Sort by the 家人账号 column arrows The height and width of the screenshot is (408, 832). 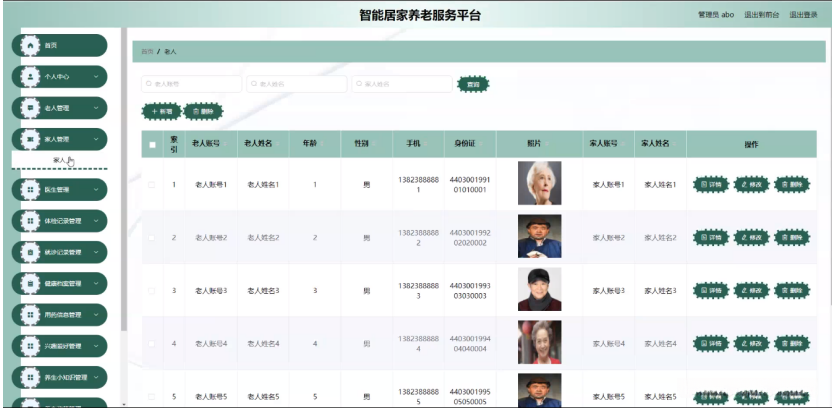pyautogui.click(x=623, y=144)
